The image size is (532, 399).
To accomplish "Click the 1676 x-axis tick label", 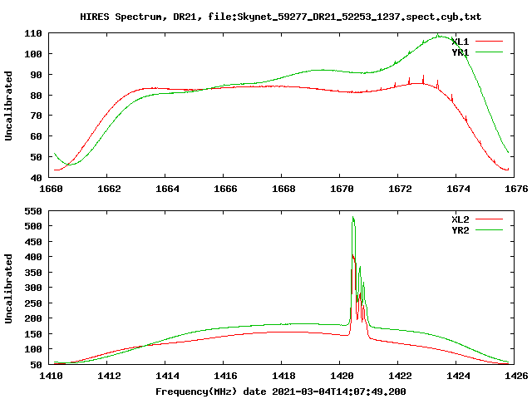I will coord(516,189).
